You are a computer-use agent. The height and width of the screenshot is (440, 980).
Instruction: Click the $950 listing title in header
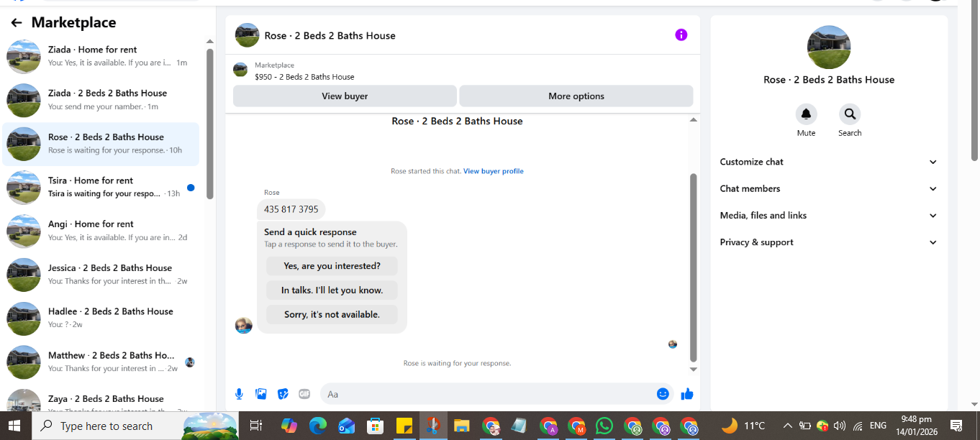[304, 77]
